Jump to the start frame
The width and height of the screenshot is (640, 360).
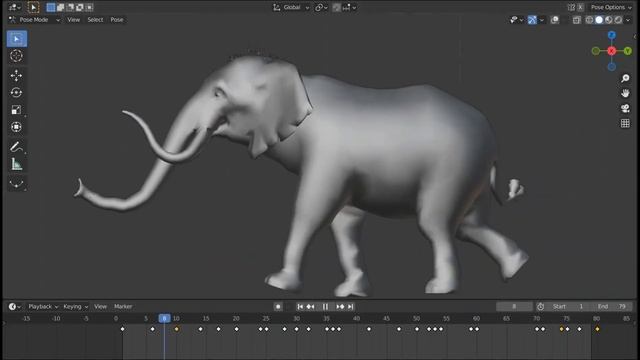coord(300,307)
